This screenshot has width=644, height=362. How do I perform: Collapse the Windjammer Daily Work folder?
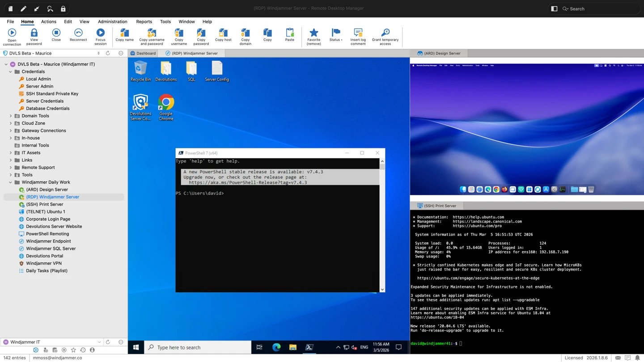click(x=10, y=182)
